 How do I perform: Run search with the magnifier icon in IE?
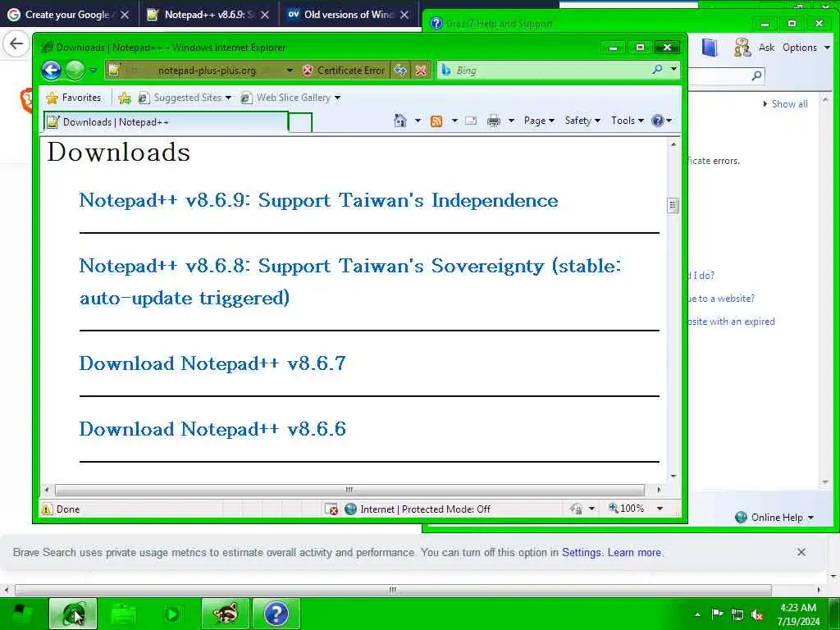click(657, 69)
